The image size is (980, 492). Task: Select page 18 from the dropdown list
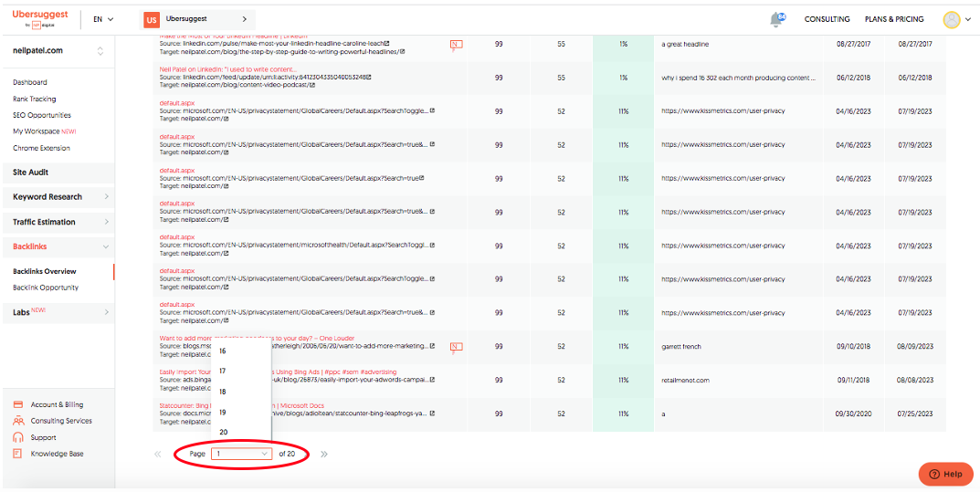(x=223, y=392)
